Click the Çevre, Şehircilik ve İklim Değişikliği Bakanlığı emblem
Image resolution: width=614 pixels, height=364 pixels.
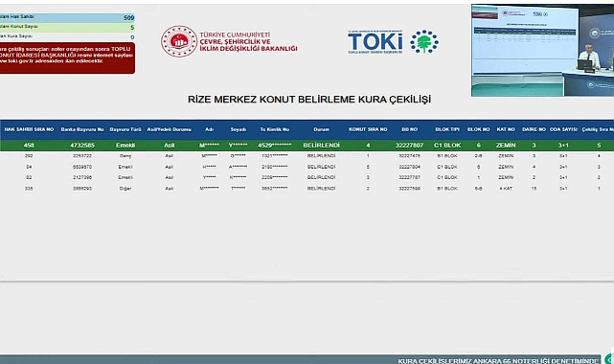pyautogui.click(x=179, y=41)
